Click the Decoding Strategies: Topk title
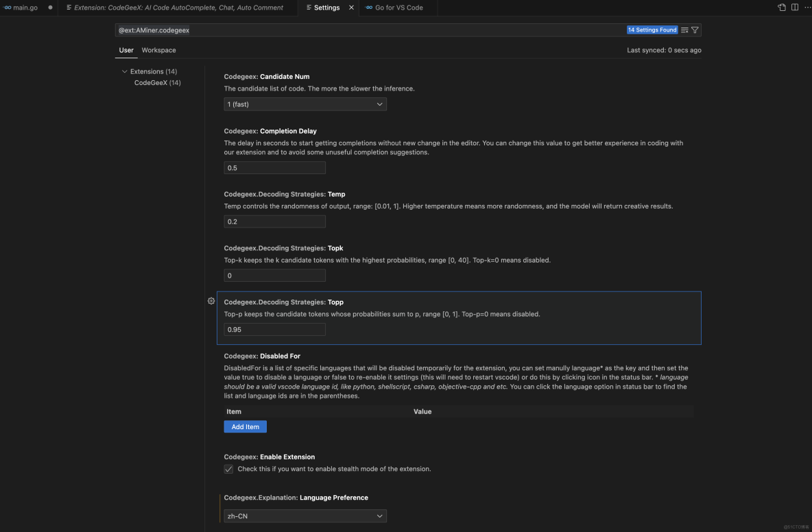Screen dimensions: 812x532 [283, 248]
